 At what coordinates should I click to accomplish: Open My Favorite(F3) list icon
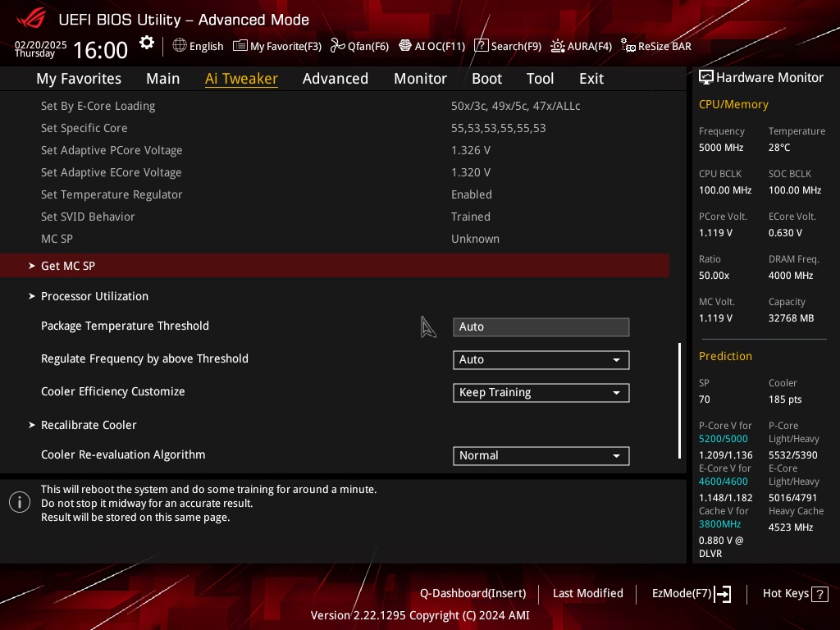[x=240, y=46]
